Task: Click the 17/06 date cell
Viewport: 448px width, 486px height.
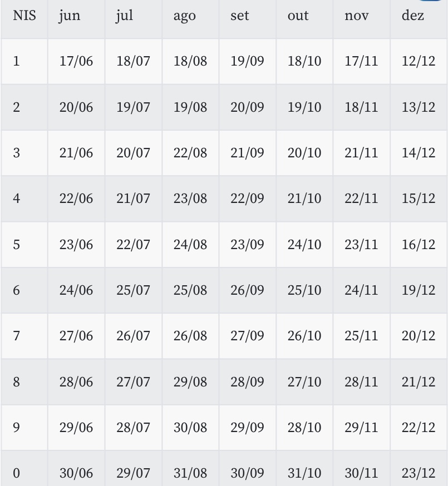Action: click(x=76, y=61)
